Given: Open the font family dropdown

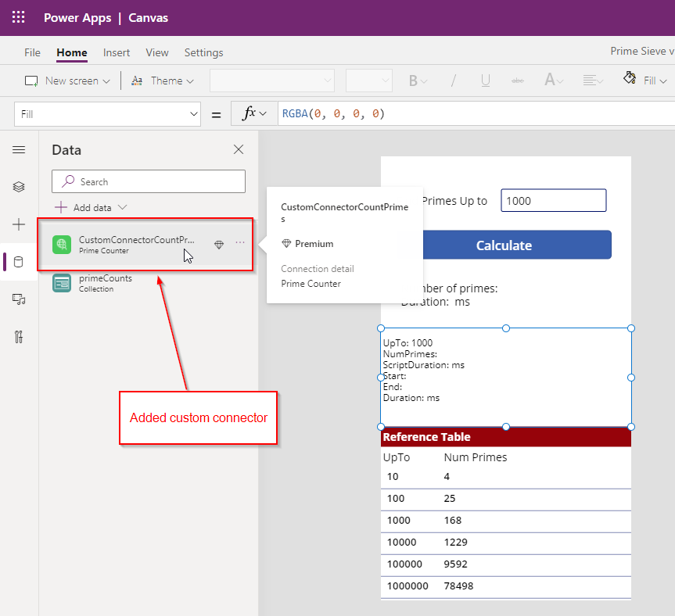Looking at the screenshot, I should click(272, 81).
